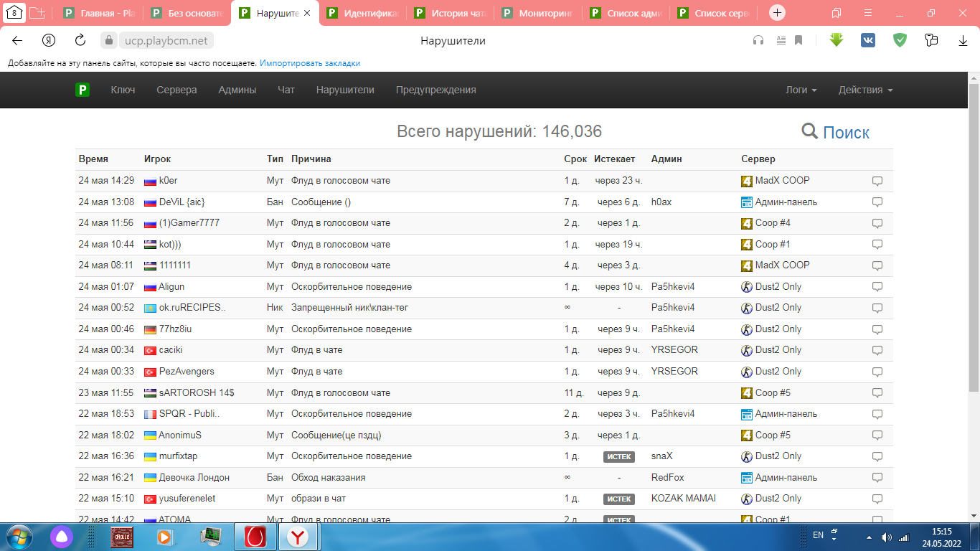
Task: Open new tab with plus button
Action: point(778,13)
